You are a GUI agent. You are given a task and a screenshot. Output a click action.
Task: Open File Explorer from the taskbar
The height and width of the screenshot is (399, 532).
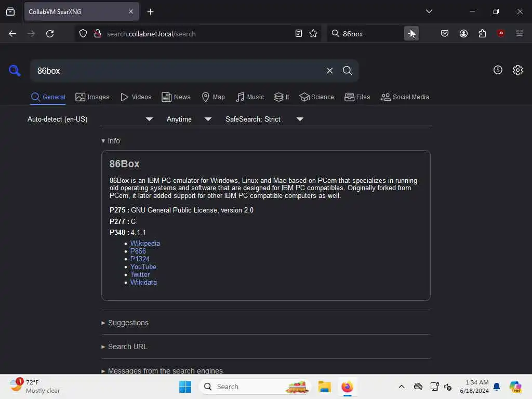[324, 387]
